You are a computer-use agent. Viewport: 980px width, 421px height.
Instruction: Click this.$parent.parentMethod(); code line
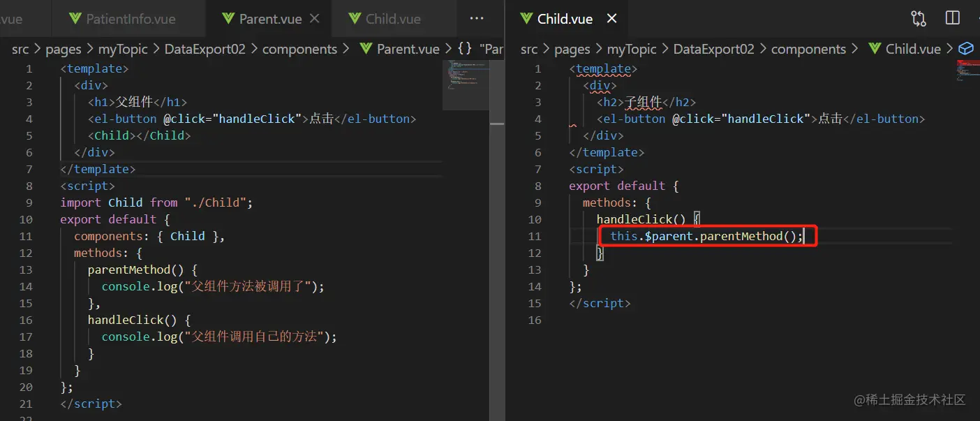tap(707, 236)
